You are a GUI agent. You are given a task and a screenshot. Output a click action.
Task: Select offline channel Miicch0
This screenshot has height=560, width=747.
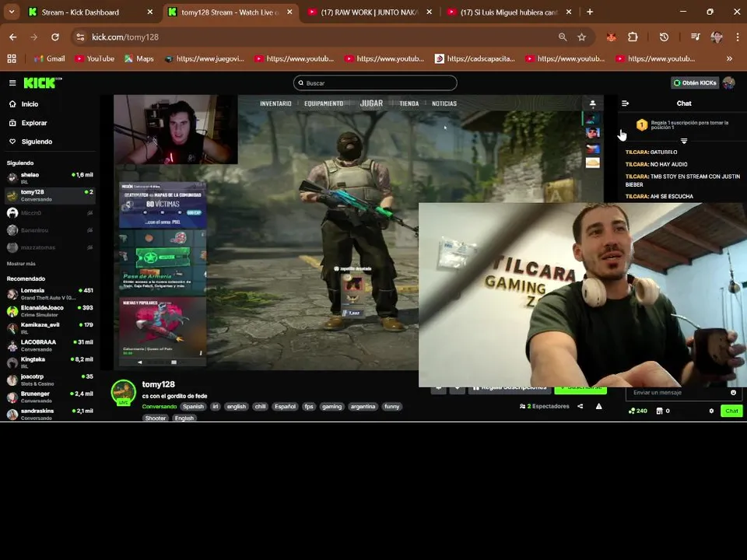[x=50, y=213]
